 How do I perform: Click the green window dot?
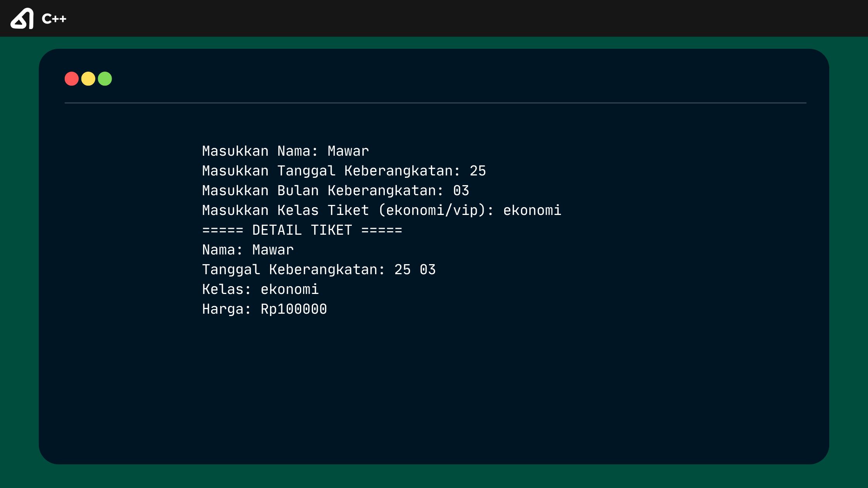(x=105, y=79)
